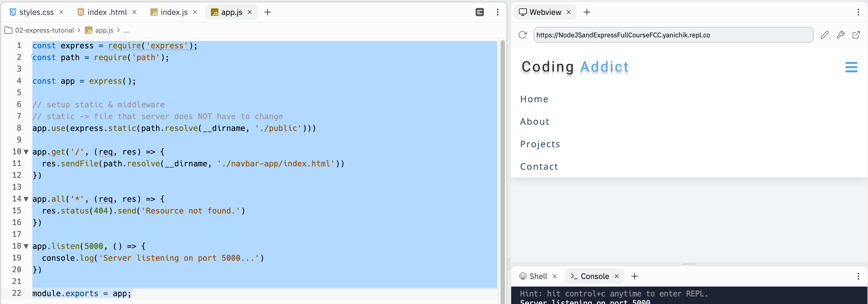
Task: Click the pencil edit icon in webview
Action: point(825,35)
